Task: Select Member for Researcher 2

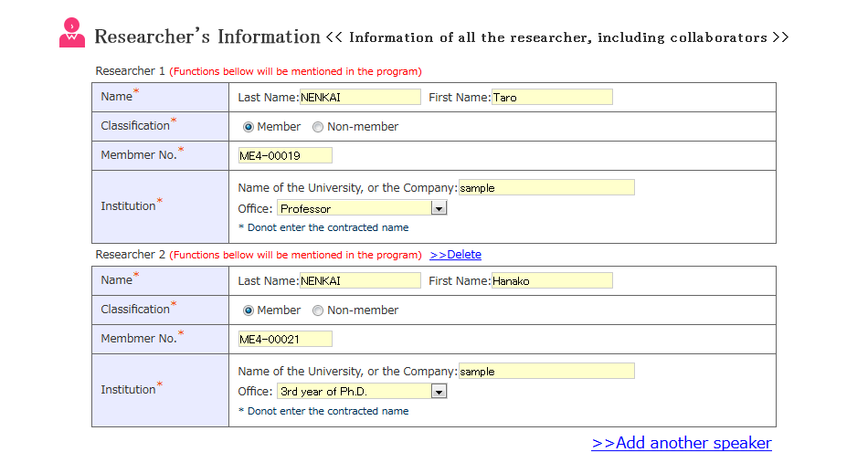Action: [248, 310]
